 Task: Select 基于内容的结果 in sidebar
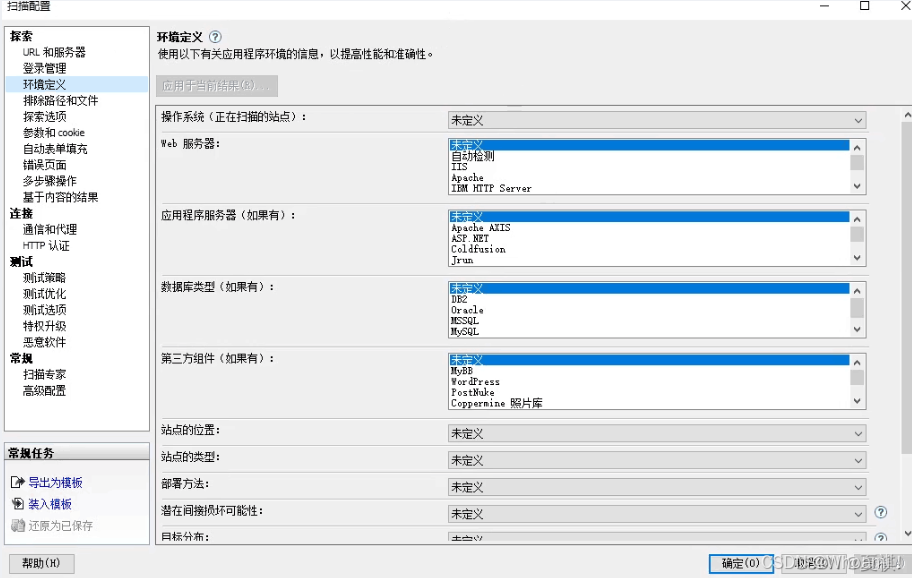coord(60,197)
